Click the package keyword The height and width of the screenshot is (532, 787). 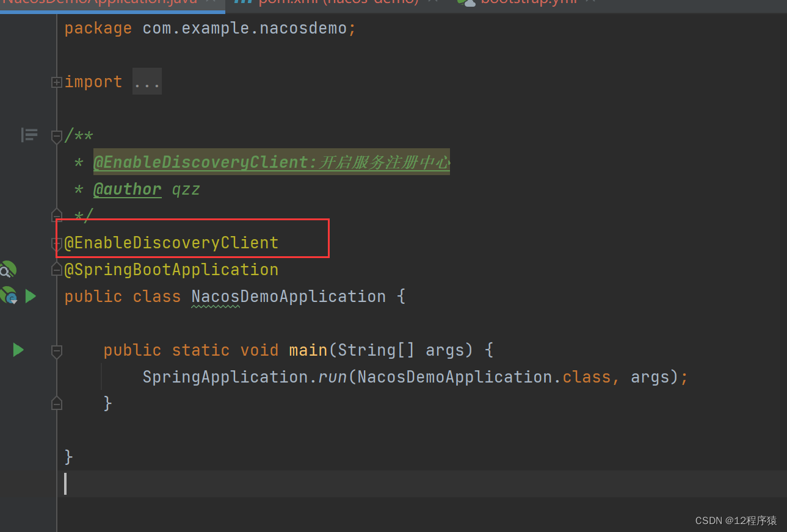click(98, 29)
